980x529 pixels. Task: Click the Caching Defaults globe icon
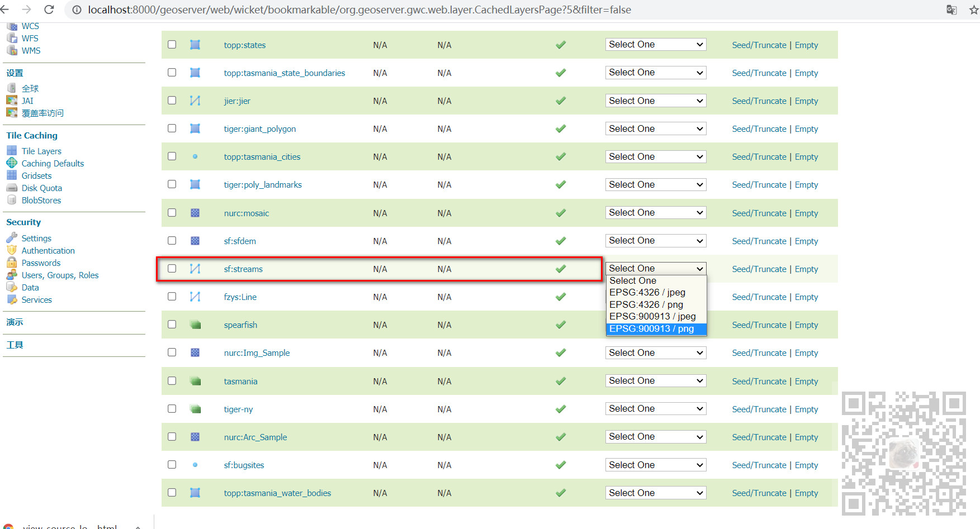coord(12,163)
